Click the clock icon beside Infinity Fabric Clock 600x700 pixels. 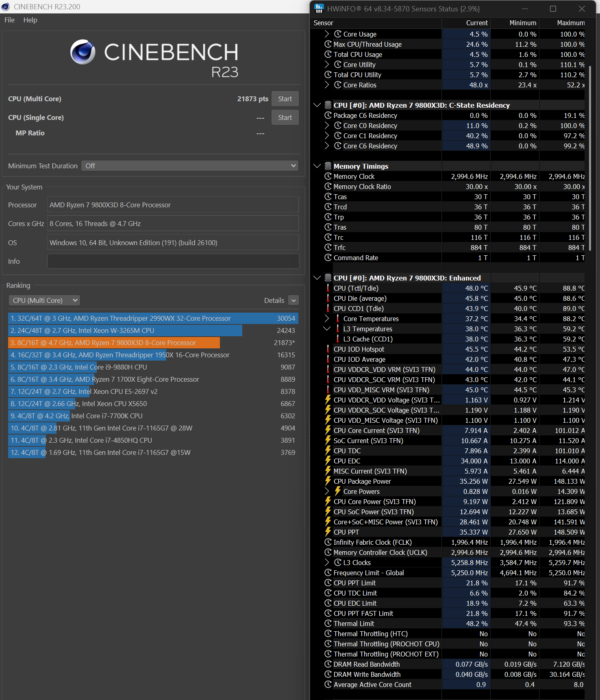[328, 542]
